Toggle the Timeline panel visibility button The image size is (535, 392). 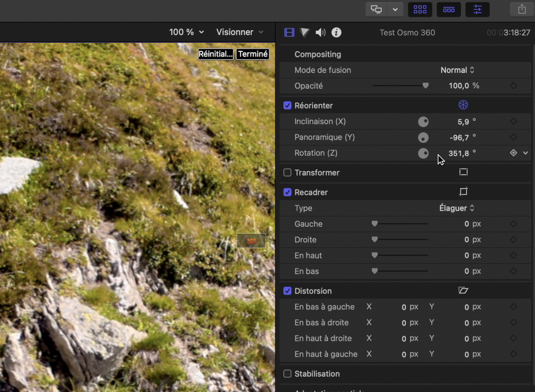(x=449, y=9)
